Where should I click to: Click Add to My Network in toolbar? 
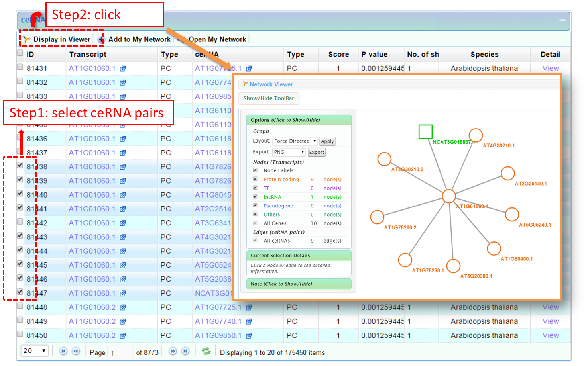(139, 39)
